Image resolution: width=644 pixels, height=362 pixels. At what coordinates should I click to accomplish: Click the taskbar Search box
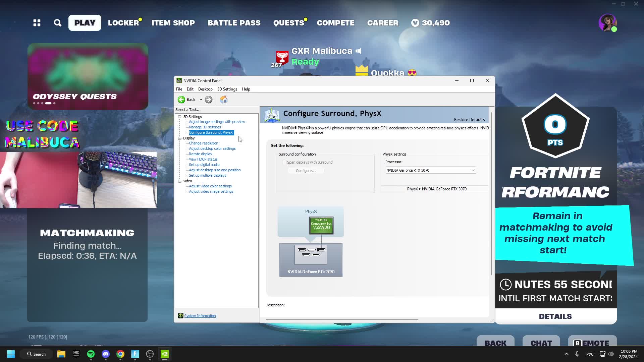click(37, 354)
